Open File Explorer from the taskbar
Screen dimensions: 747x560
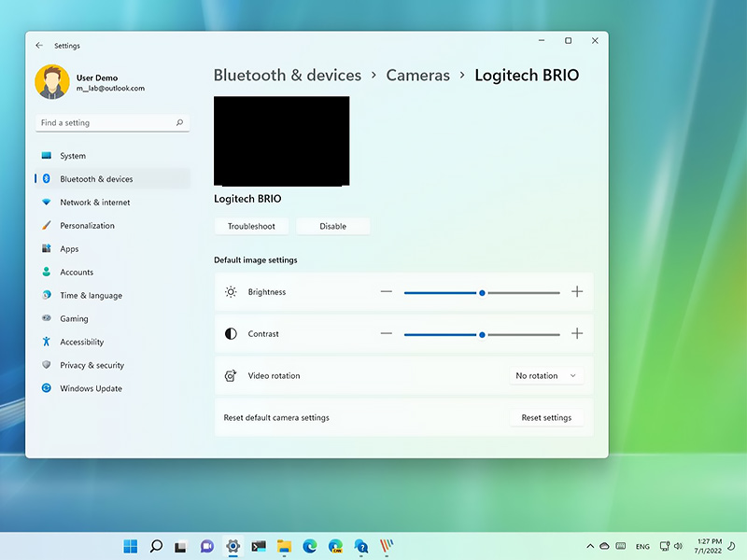coord(285,546)
